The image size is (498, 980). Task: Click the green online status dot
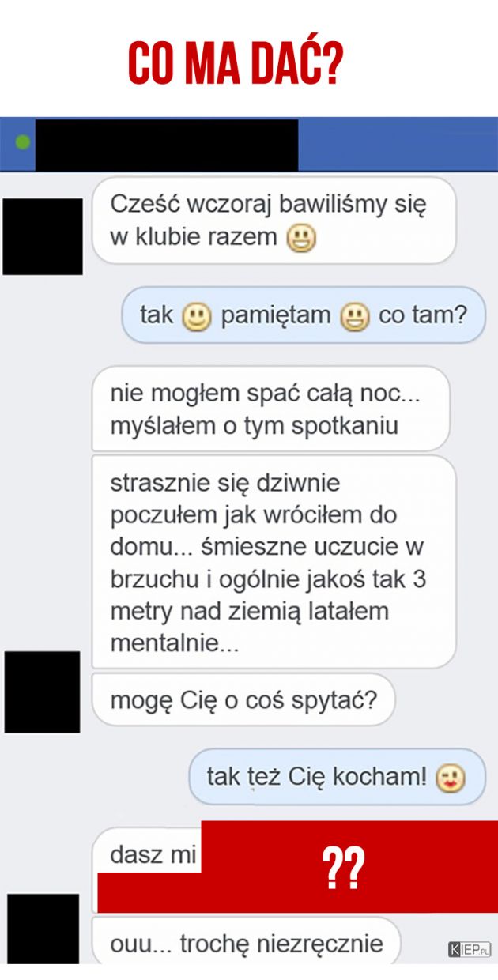point(22,144)
